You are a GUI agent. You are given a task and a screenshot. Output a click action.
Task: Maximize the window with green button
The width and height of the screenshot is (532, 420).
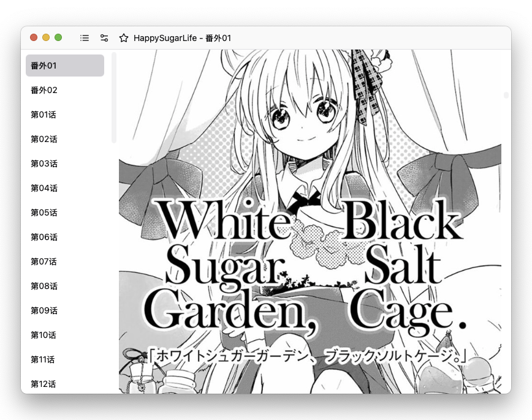[x=58, y=37]
